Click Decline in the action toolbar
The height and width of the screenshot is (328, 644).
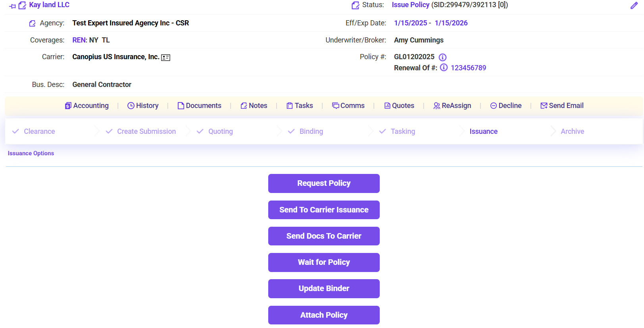(506, 106)
